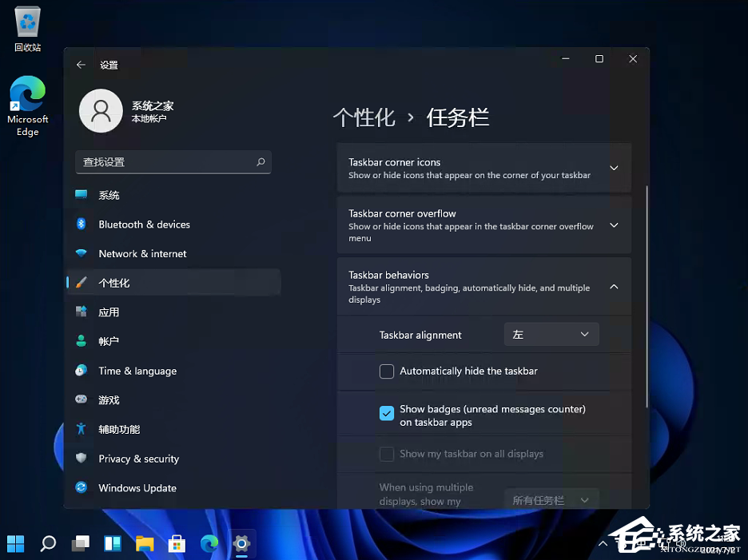Select the 系统 monitor icon

point(82,194)
